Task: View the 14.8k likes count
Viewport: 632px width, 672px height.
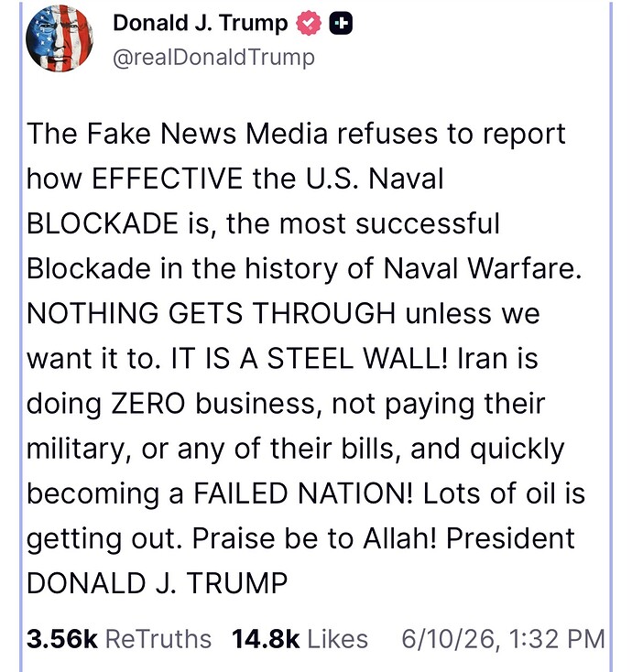Action: [x=265, y=639]
